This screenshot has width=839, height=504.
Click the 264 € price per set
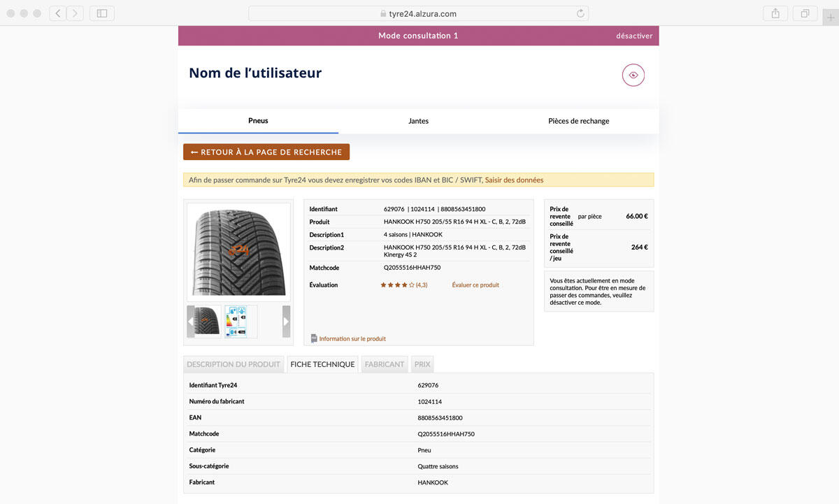(640, 247)
